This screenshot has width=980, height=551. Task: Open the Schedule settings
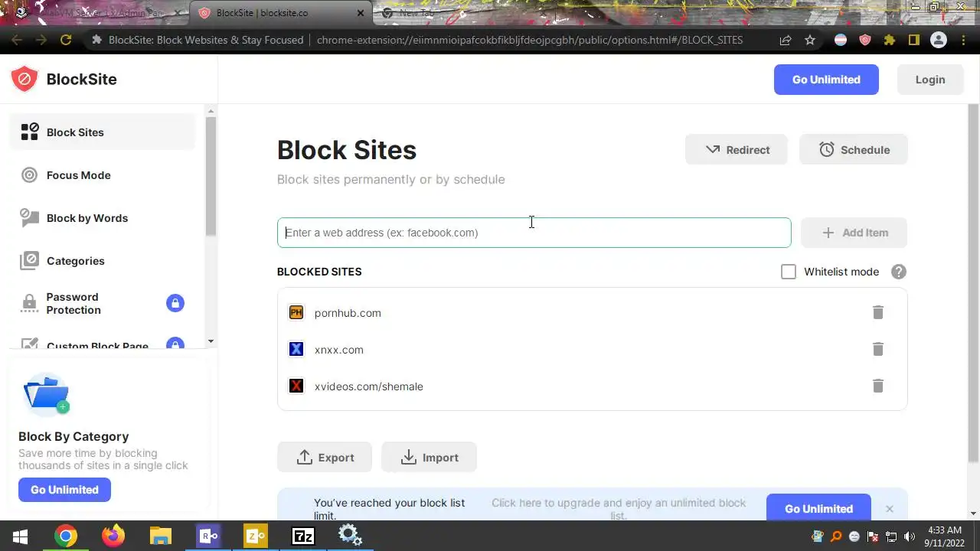tap(854, 150)
